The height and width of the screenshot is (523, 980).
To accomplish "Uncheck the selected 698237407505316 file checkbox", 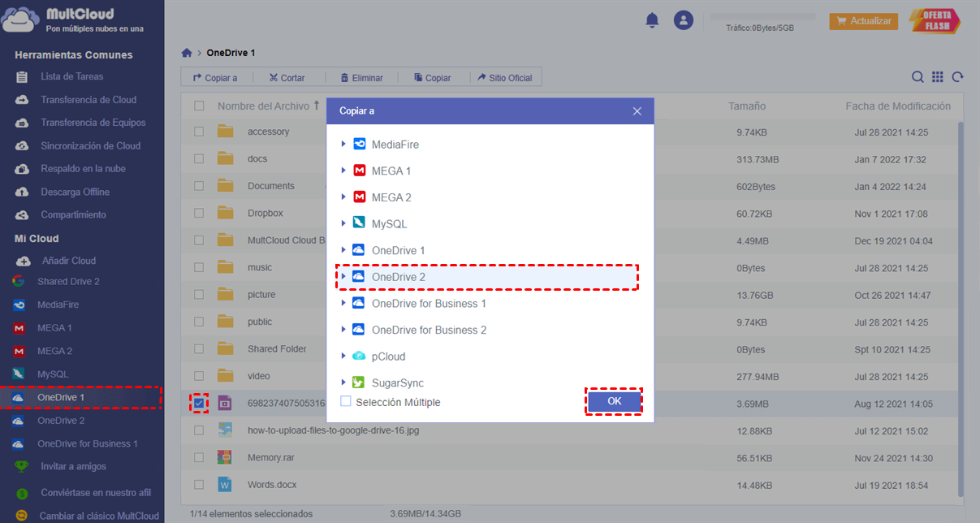I will click(x=199, y=403).
